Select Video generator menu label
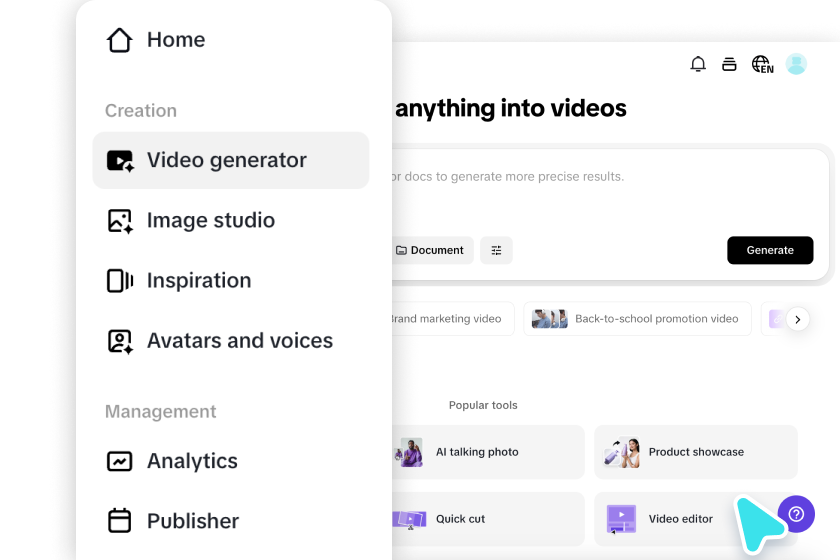Image resolution: width=840 pixels, height=560 pixels. tap(227, 160)
